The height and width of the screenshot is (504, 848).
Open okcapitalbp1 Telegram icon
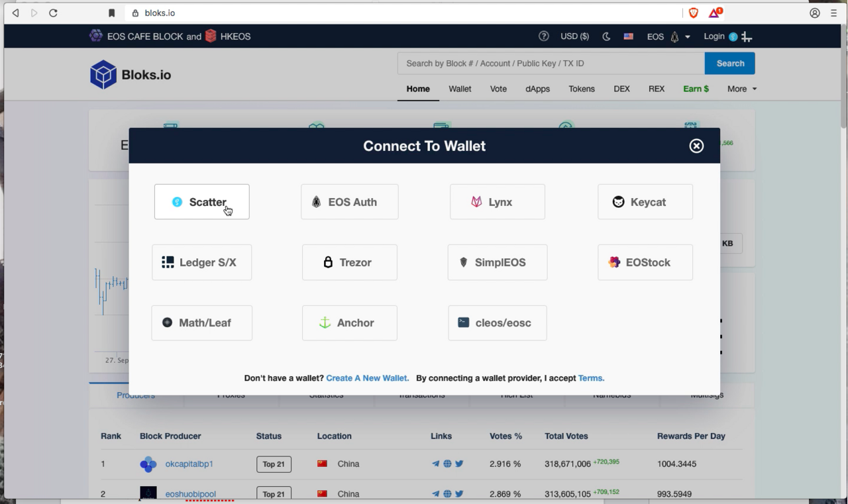[x=435, y=464]
